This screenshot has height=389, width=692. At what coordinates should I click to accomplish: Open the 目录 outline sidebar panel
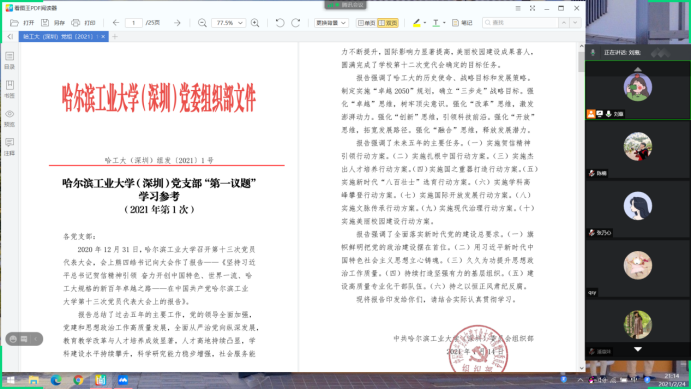point(9,60)
